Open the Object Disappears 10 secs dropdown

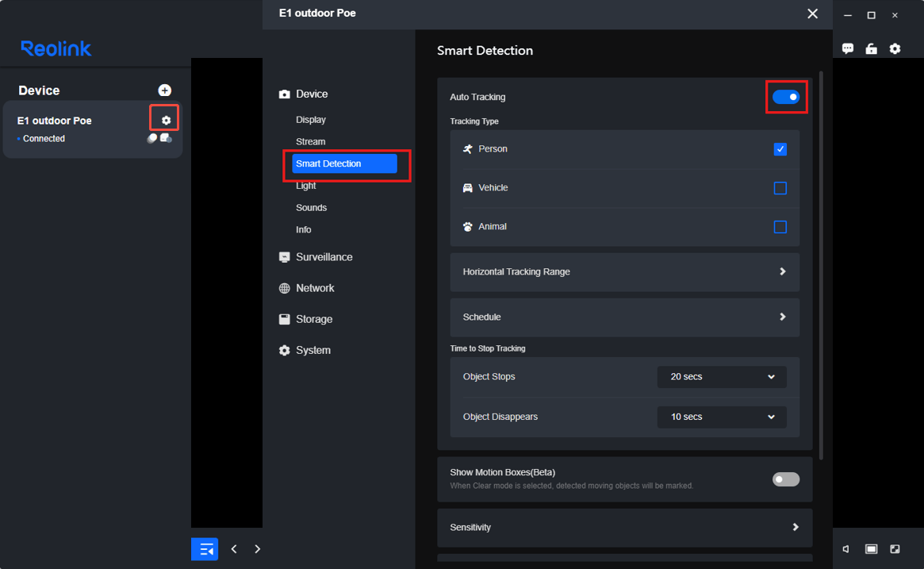click(x=722, y=417)
